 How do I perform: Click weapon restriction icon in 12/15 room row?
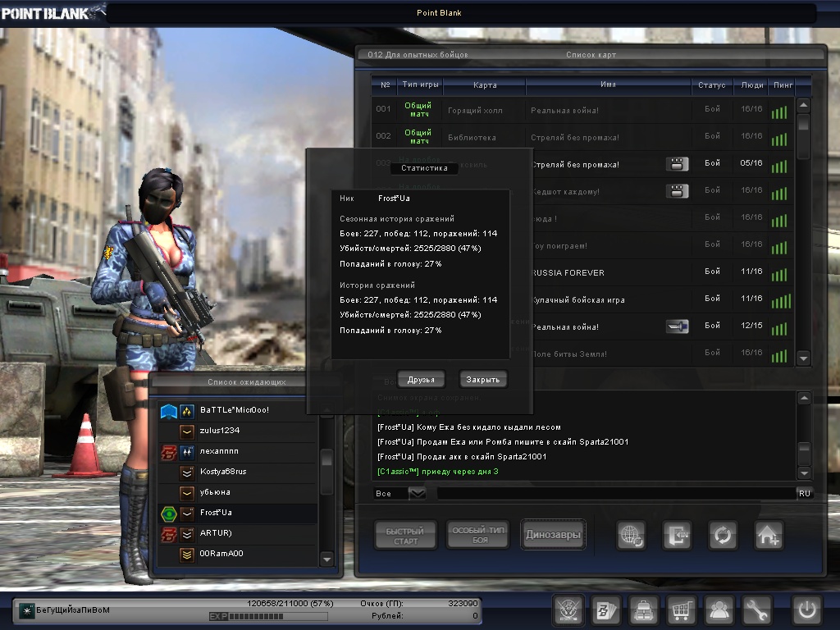point(677,326)
